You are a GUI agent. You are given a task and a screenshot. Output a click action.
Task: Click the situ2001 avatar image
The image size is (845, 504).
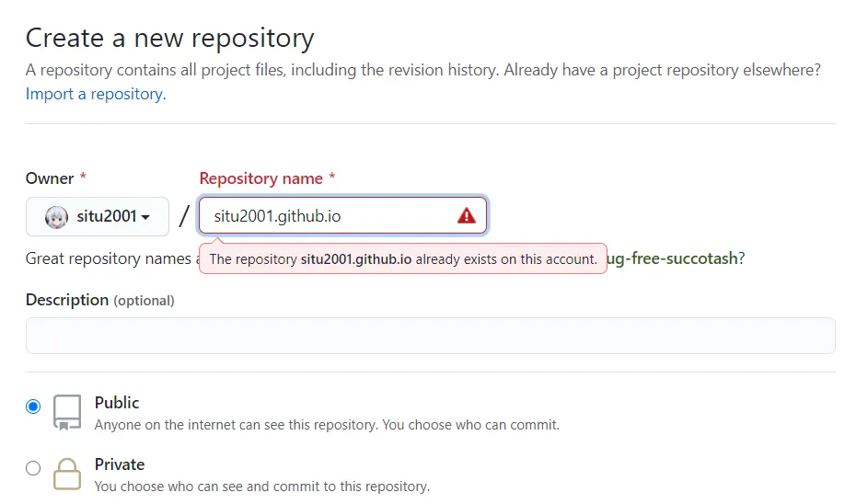pos(57,217)
